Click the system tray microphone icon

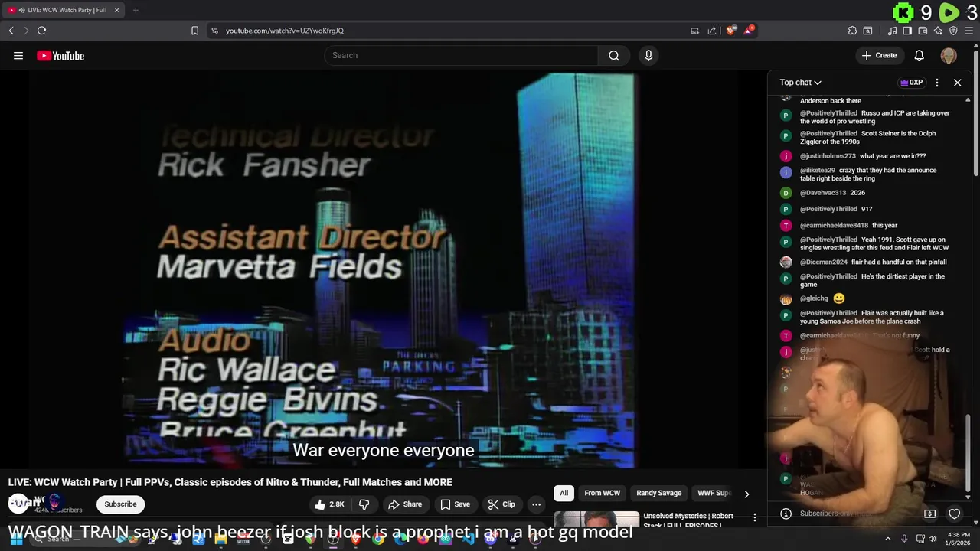pos(903,539)
